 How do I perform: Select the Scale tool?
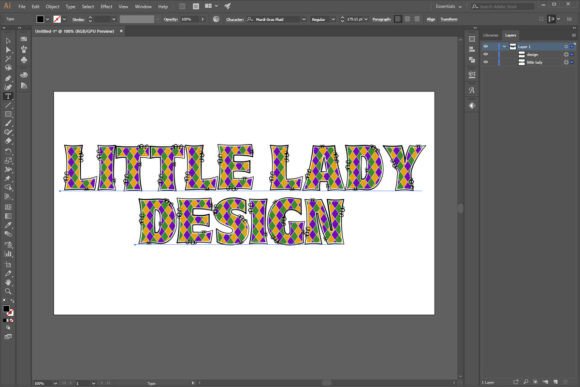[8, 161]
